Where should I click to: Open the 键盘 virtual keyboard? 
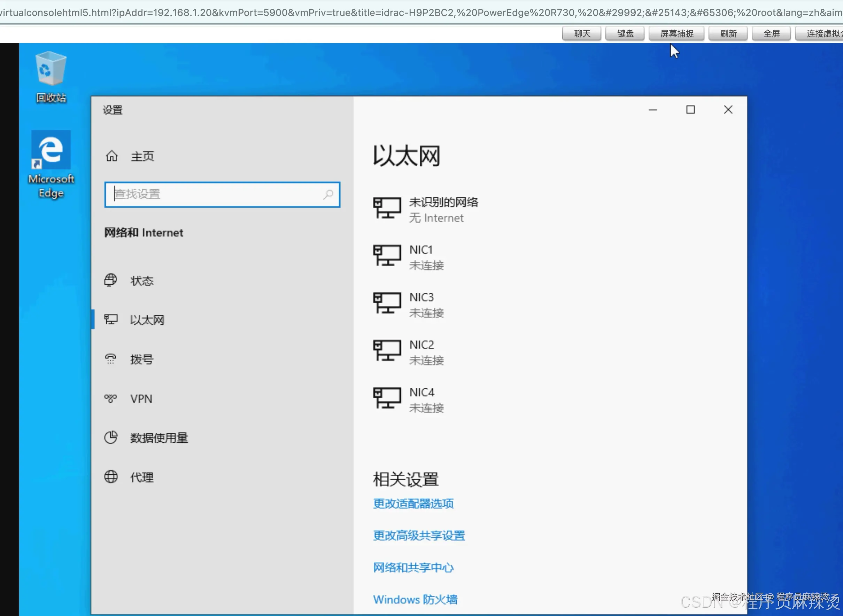[625, 33]
